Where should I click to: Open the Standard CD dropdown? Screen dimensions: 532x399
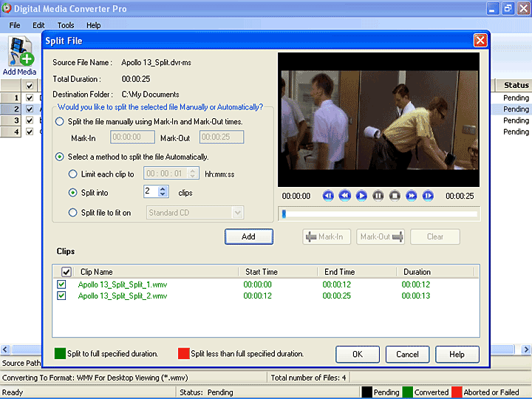(x=237, y=213)
